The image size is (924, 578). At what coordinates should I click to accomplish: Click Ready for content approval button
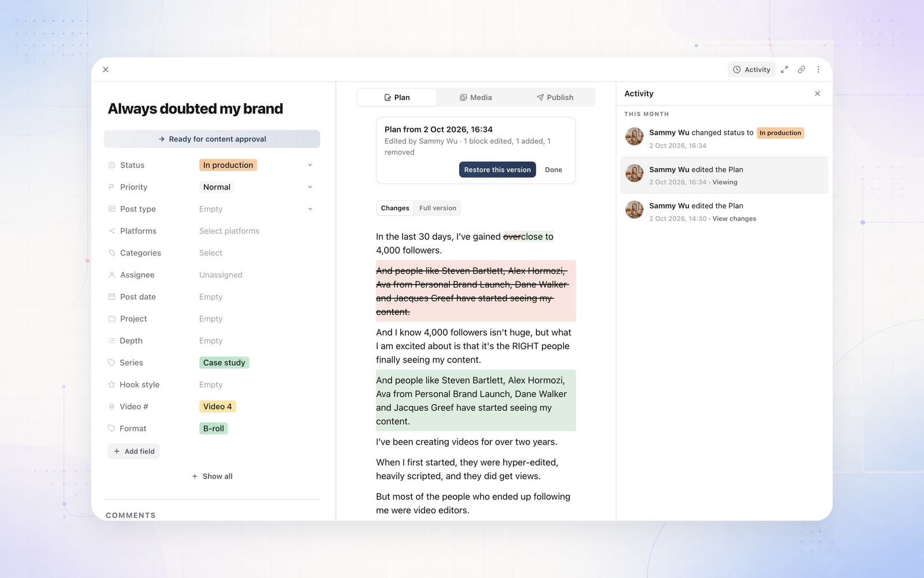pyautogui.click(x=212, y=139)
